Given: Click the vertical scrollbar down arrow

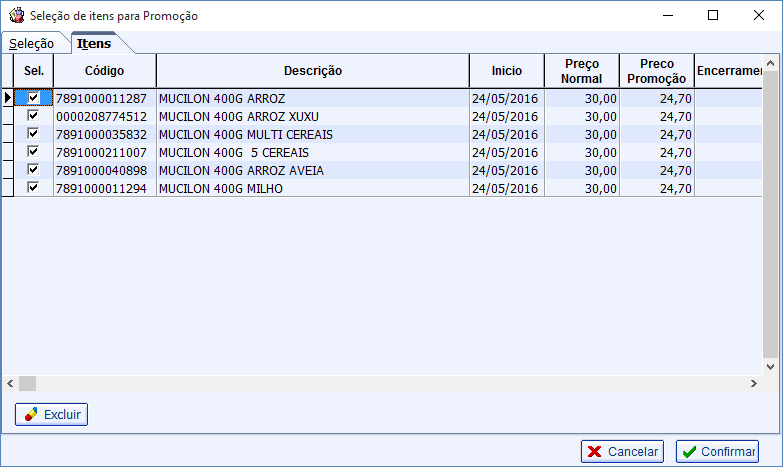Looking at the screenshot, I should pyautogui.click(x=771, y=367).
